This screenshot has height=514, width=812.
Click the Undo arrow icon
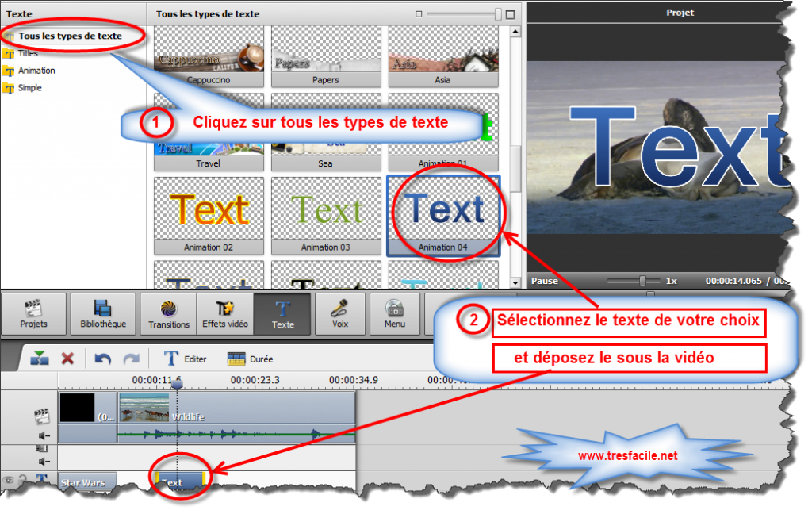pos(101,359)
